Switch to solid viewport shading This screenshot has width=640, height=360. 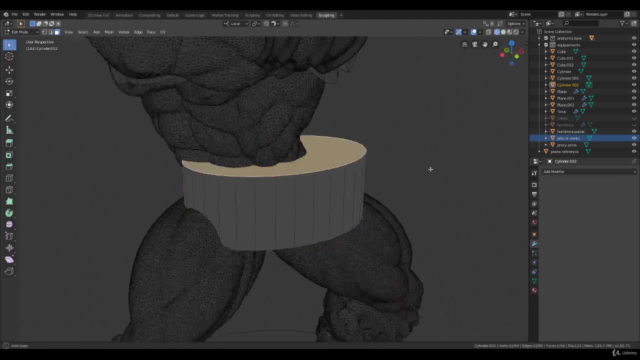click(x=503, y=32)
